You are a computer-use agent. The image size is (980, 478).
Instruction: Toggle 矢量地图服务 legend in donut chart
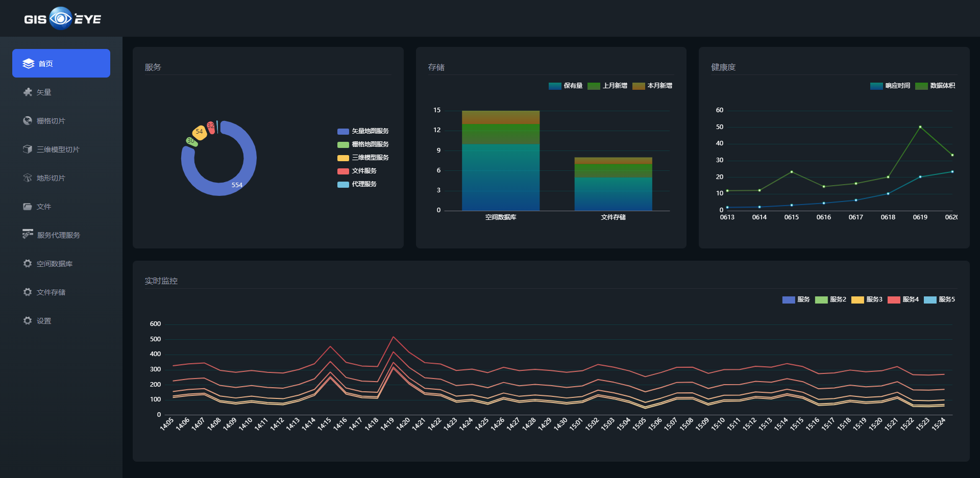363,131
